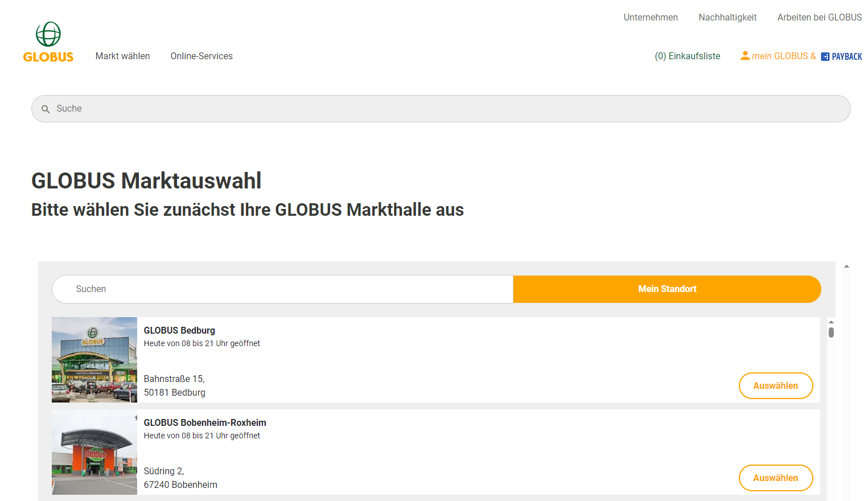The width and height of the screenshot is (868, 501).
Task: Click the Bobenheim-Roxheim store photo
Action: pos(94,452)
